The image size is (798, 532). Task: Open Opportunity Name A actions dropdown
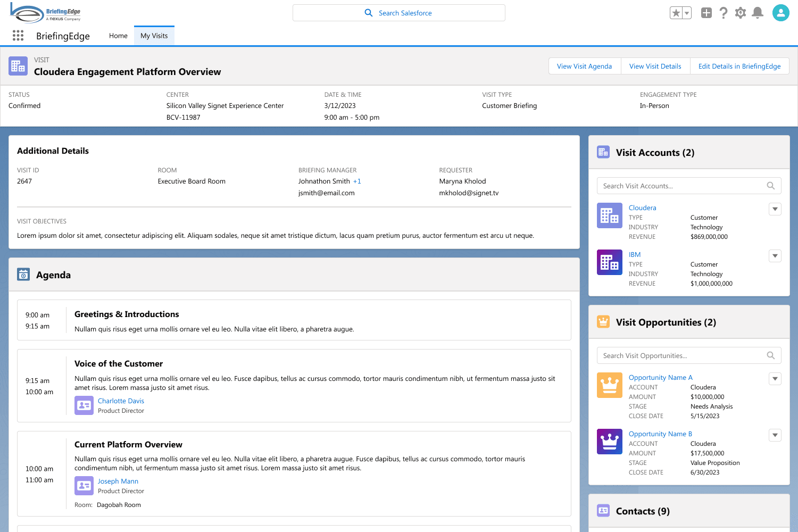775,379
